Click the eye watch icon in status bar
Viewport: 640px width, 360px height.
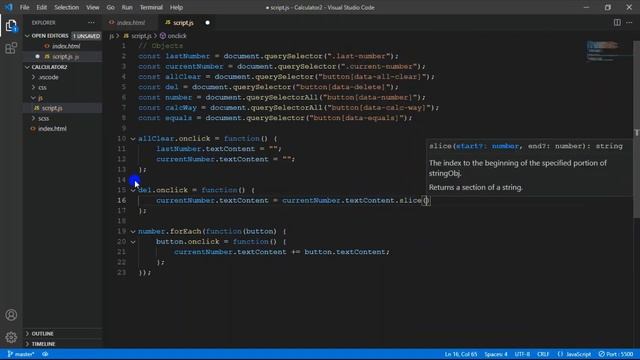click(45, 354)
